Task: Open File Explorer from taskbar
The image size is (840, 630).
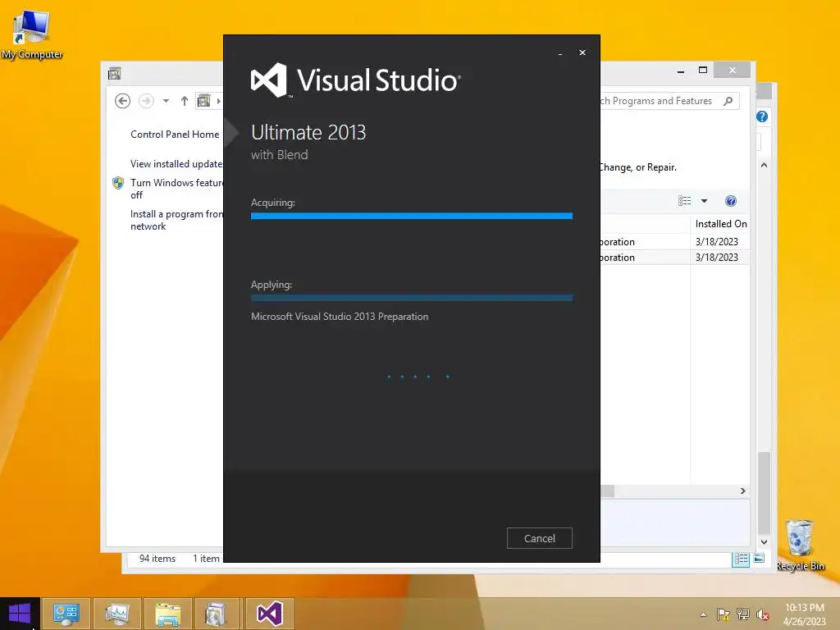Action: [167, 614]
